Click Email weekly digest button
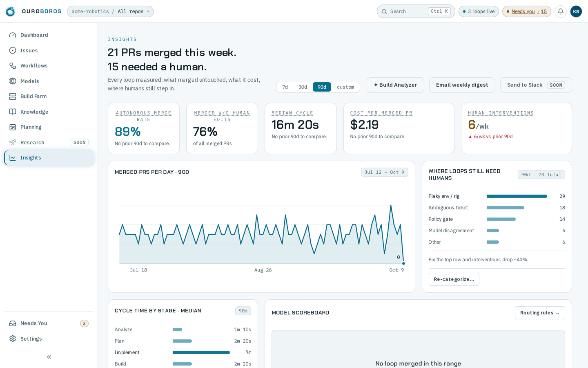The height and width of the screenshot is (368, 588). point(462,85)
